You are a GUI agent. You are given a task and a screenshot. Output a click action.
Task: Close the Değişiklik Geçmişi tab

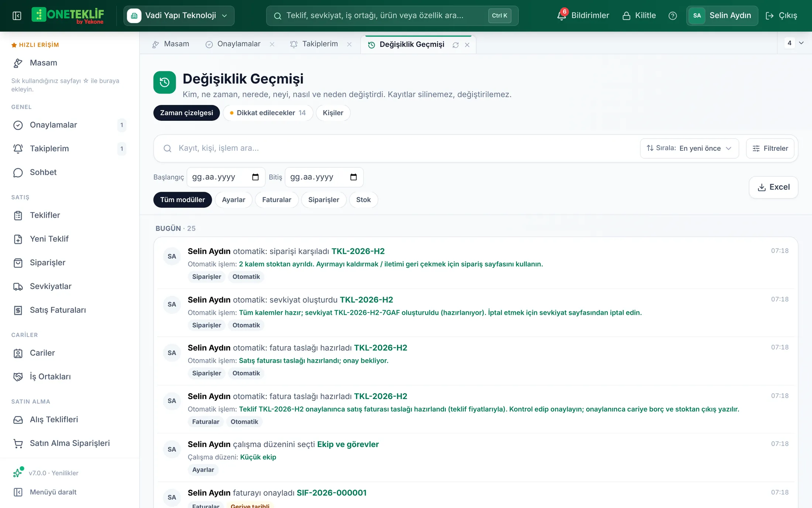click(467, 45)
